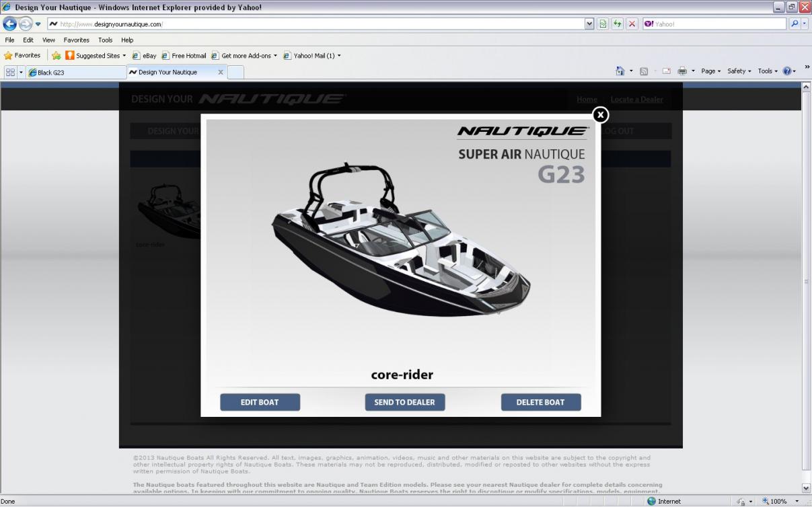Open the Edit menu
The height and width of the screenshot is (507, 812).
(28, 40)
